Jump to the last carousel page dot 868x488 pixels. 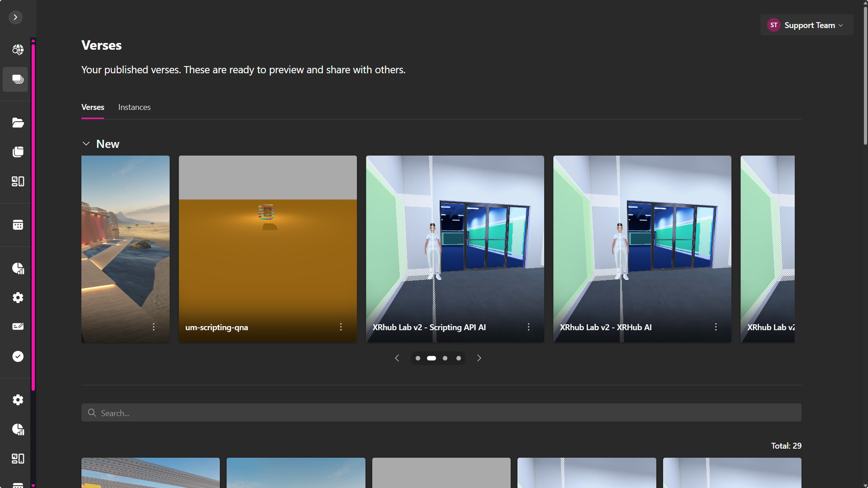(x=459, y=358)
